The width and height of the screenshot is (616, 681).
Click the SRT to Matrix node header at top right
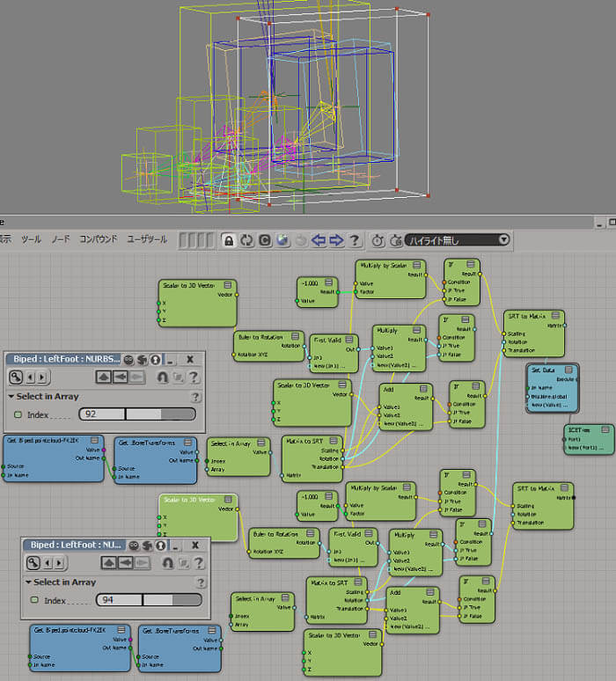point(533,315)
